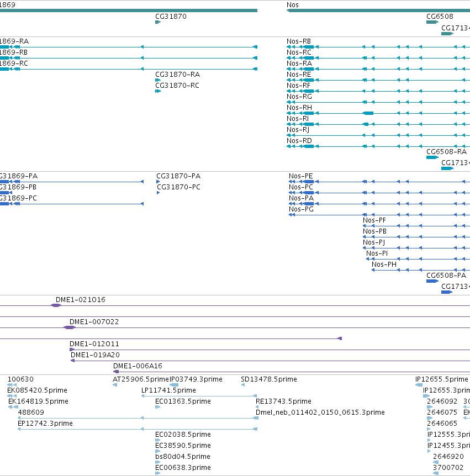Viewport: 470px width, 476px height.
Task: Select EST EK164819.5prime label
Action: [38, 401]
